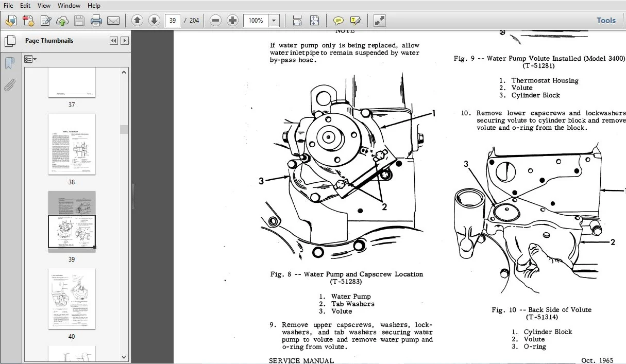This screenshot has height=364, width=626.
Task: Toggle Read Mode with expand arrows icon
Action: click(380, 21)
